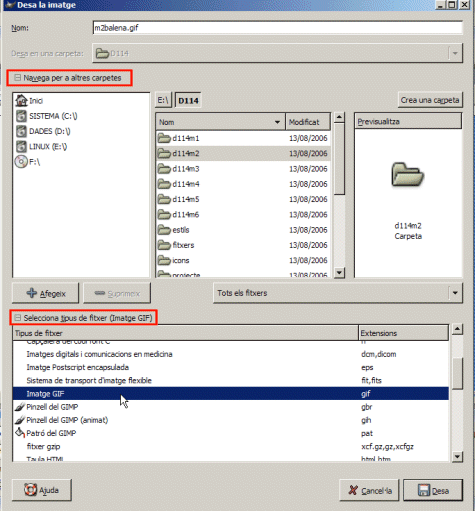Click the file type list scroll down arrow
Image resolution: width=475 pixels, height=511 pixels.
457,456
